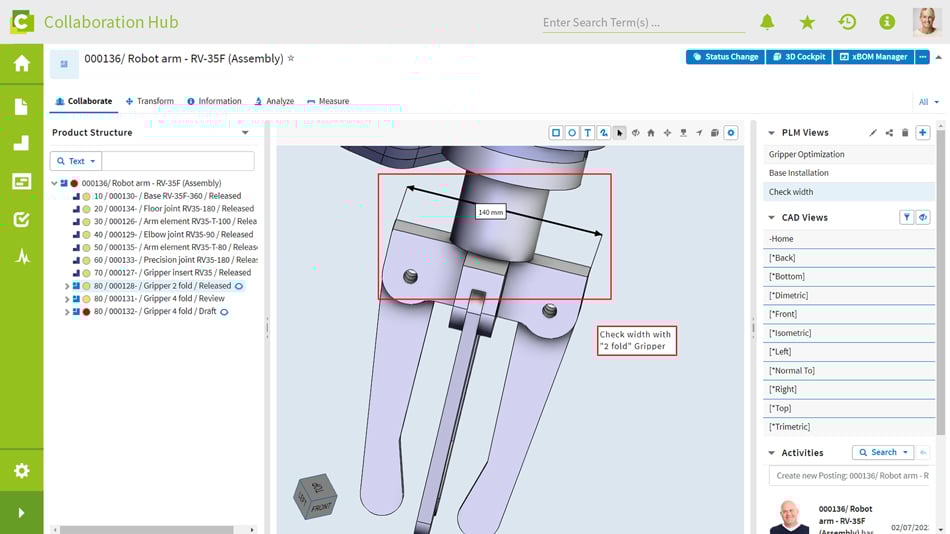Screen dimensions: 950x534
Task: Open history icon in top bar
Action: [x=847, y=22]
